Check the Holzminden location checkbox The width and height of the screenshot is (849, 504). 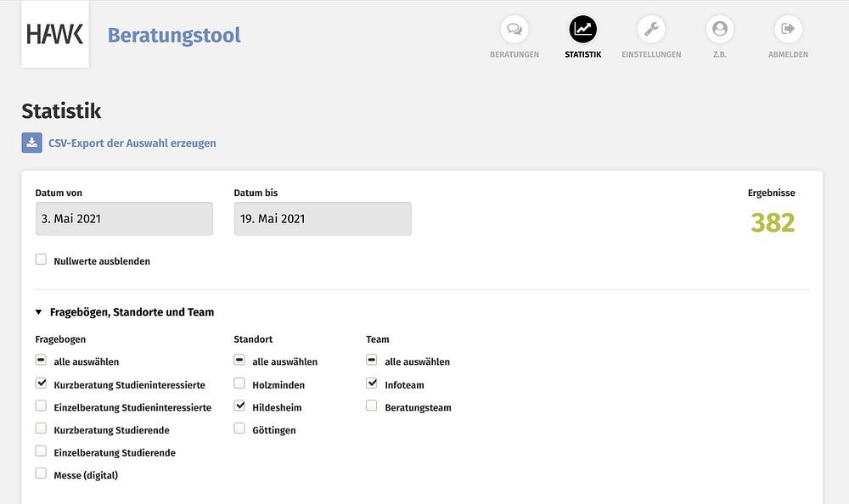tap(239, 384)
